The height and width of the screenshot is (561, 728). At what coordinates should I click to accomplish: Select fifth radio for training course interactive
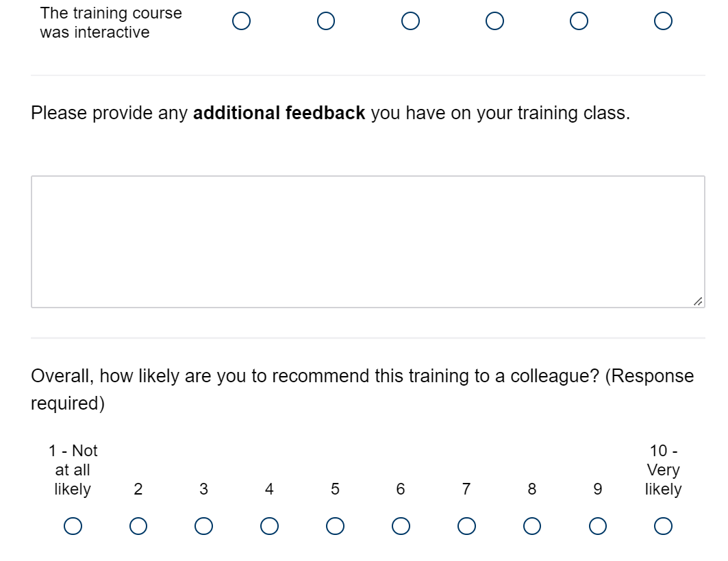(579, 22)
